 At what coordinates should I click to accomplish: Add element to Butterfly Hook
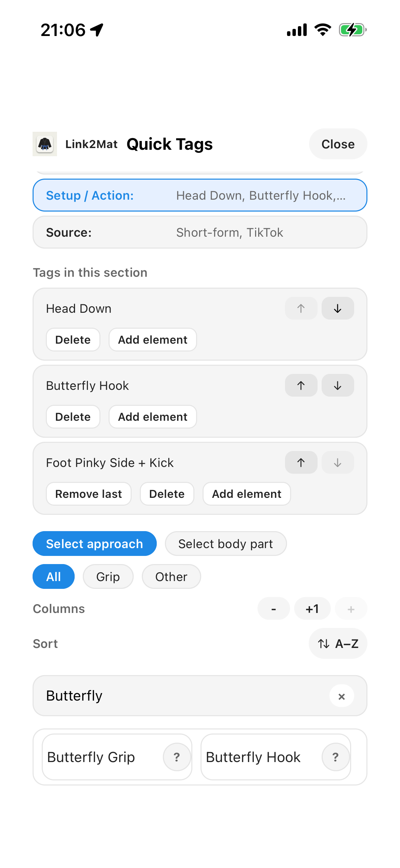click(152, 417)
